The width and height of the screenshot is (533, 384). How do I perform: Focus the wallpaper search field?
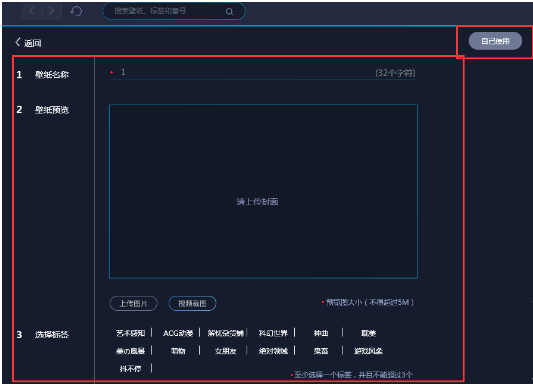[x=174, y=11]
